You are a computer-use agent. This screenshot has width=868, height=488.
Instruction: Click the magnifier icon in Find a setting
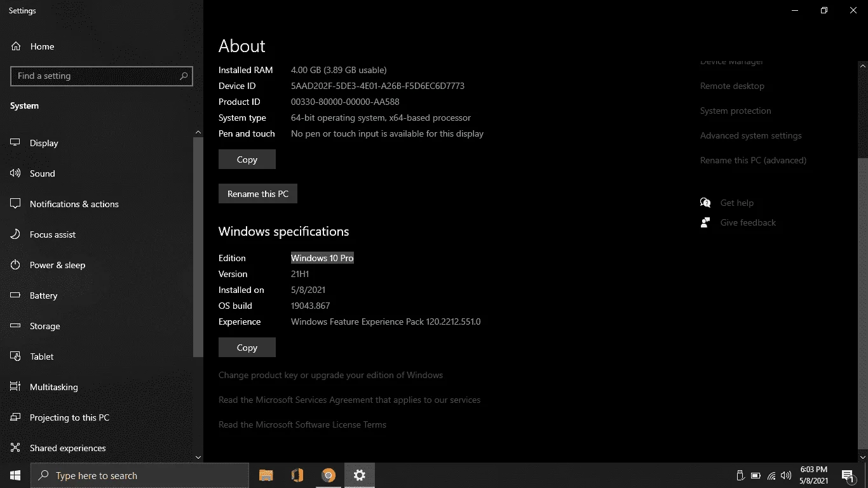click(x=184, y=76)
